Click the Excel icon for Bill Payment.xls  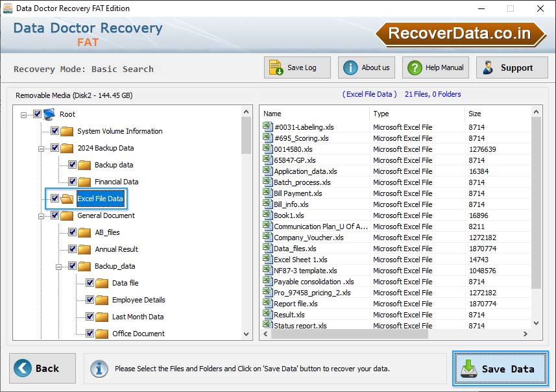click(x=267, y=193)
